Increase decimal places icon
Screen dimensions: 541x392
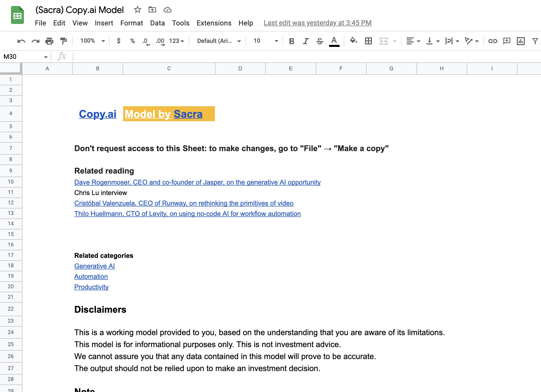(x=160, y=41)
